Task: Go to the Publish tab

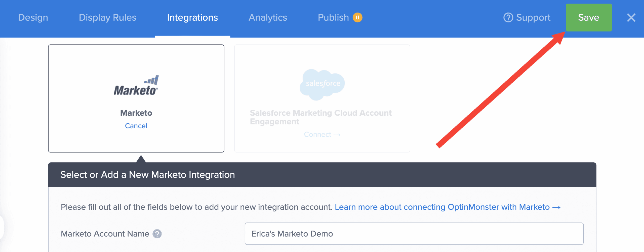Action: pos(333,18)
